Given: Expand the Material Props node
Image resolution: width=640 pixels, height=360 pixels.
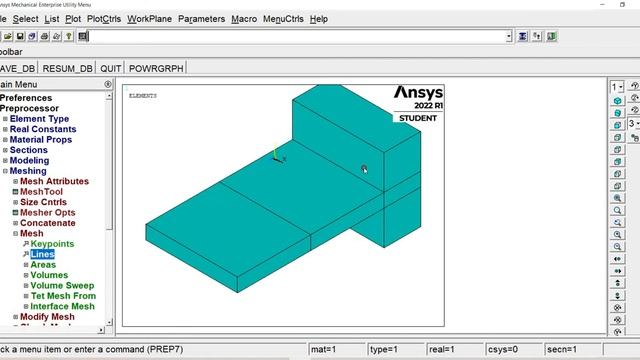Looking at the screenshot, I should (5, 140).
